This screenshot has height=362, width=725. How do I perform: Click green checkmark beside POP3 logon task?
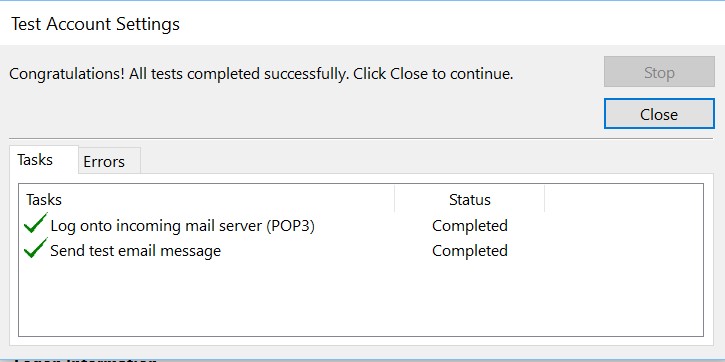36,223
